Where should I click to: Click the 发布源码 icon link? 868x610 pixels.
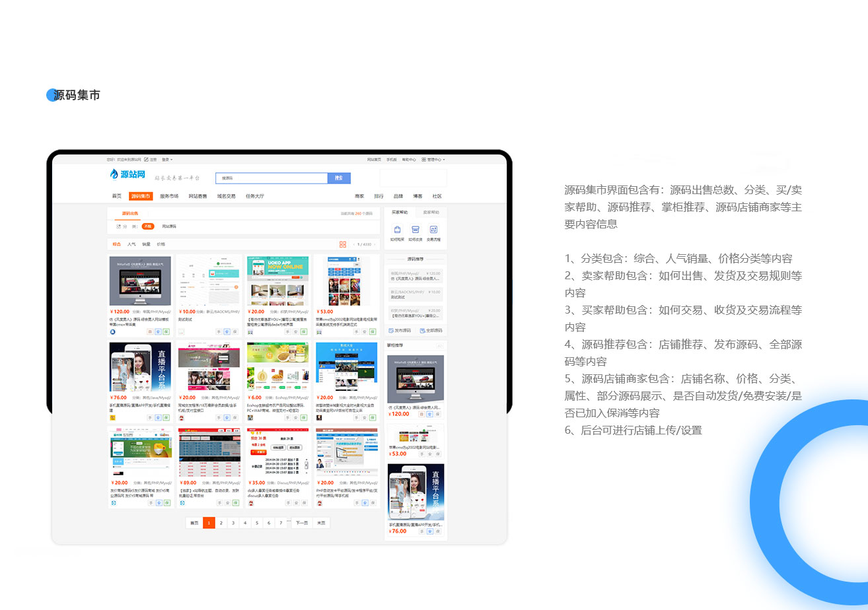(x=400, y=330)
